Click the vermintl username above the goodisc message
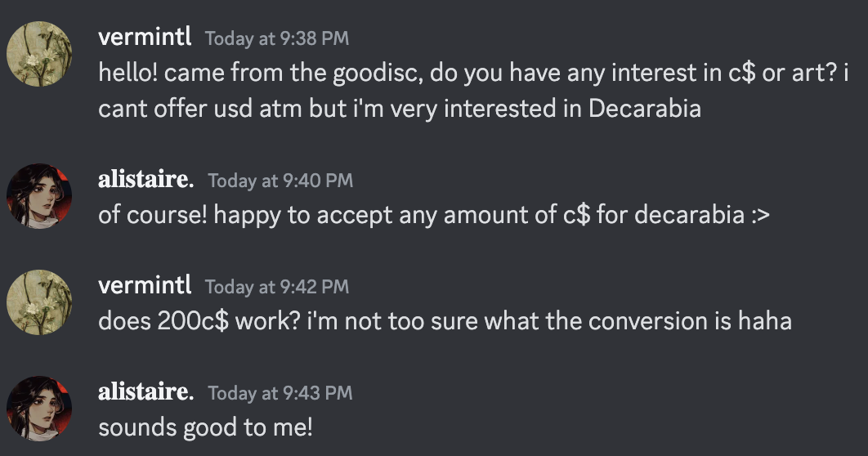The height and width of the screenshot is (456, 868). tap(145, 37)
